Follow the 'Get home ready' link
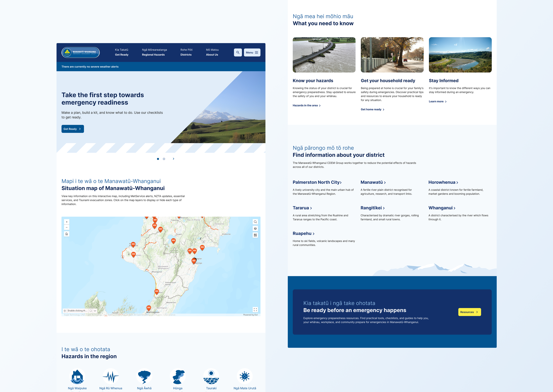This screenshot has height=392, width=553. (373, 110)
